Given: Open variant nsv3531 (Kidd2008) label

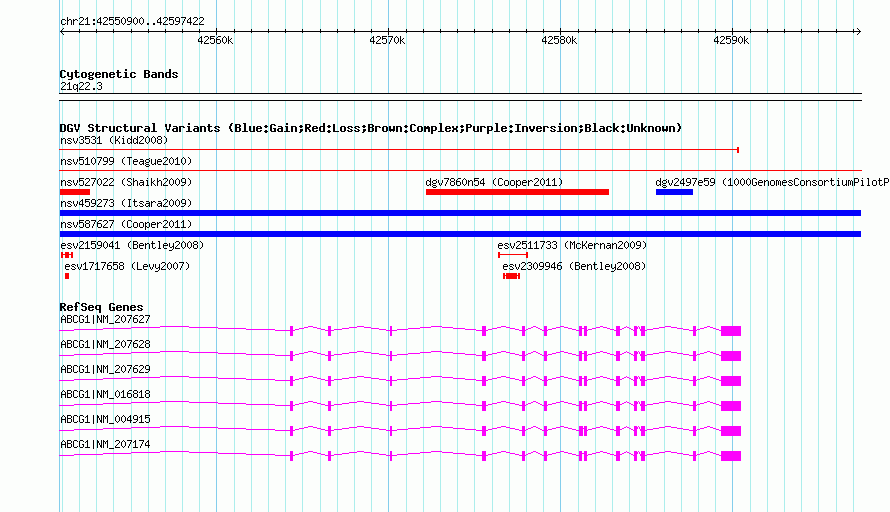Looking at the screenshot, I should (114, 140).
